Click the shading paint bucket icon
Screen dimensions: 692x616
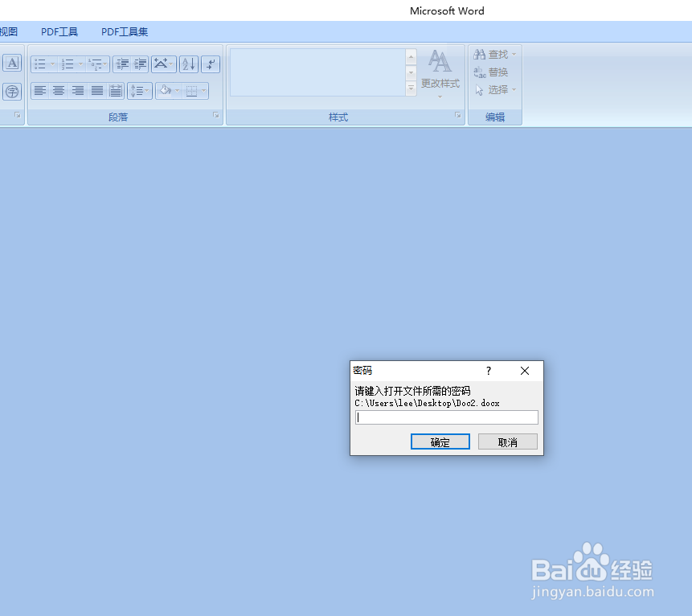tap(165, 91)
